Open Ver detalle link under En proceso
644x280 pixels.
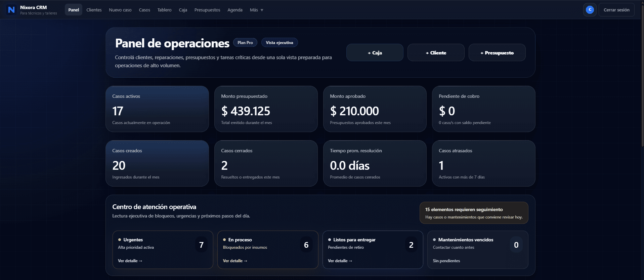(235, 261)
